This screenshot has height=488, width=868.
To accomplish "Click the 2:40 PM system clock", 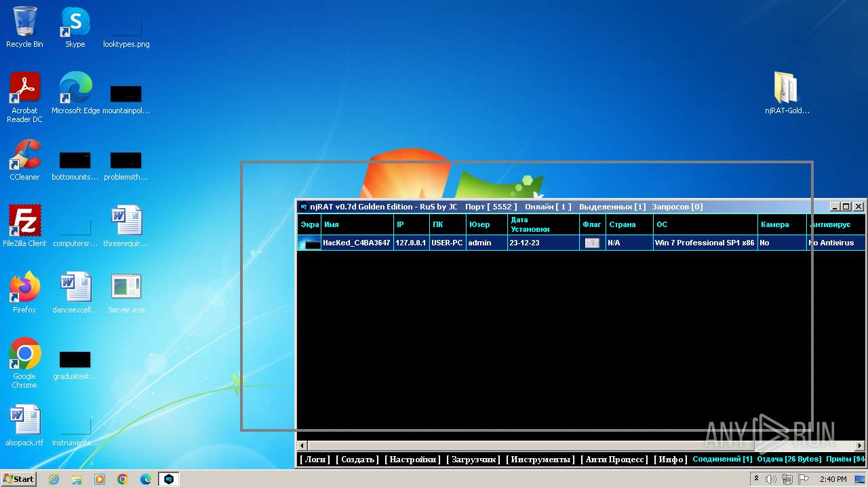I will [x=833, y=479].
